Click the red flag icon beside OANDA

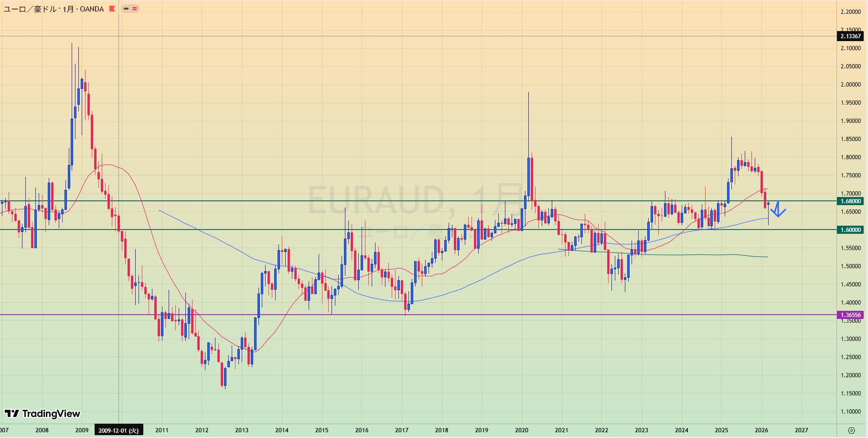112,9
